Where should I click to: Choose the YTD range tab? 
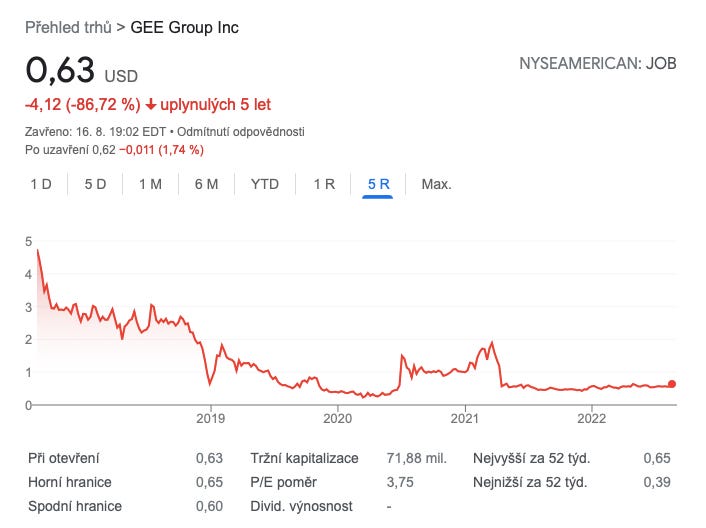265,184
